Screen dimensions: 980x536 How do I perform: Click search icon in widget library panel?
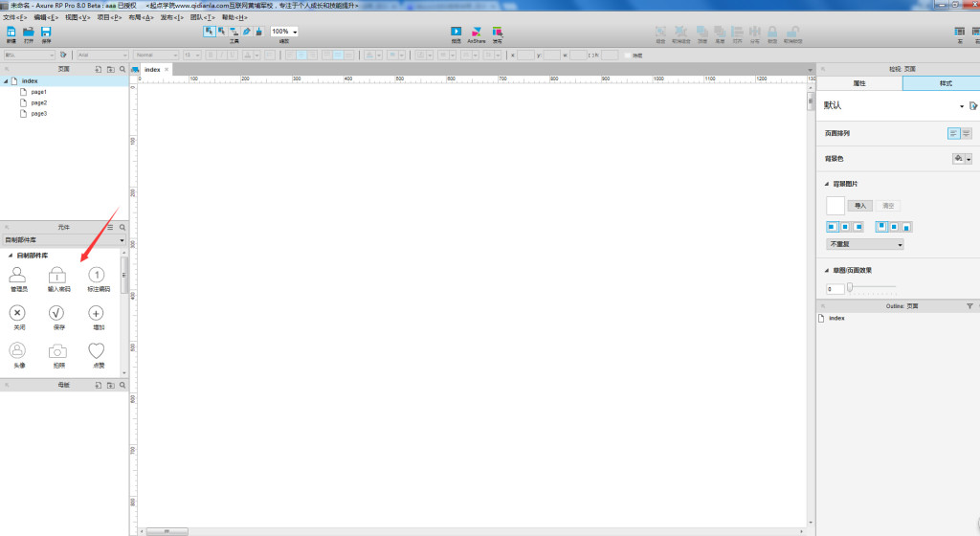point(122,228)
